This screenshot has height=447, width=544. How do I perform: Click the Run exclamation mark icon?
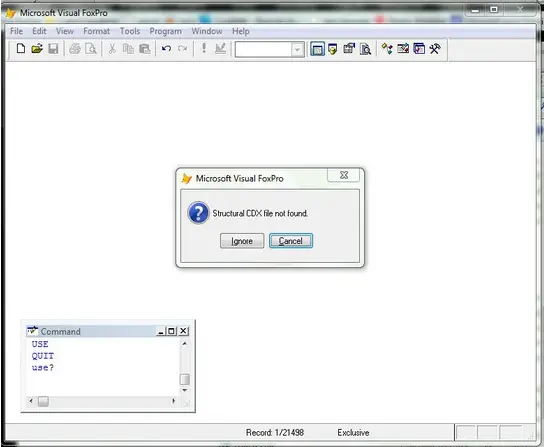click(204, 48)
